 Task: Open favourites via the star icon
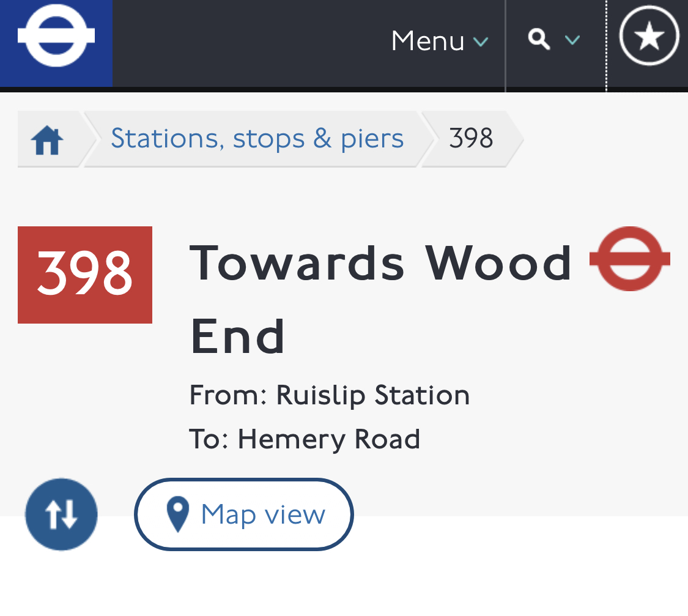click(649, 35)
